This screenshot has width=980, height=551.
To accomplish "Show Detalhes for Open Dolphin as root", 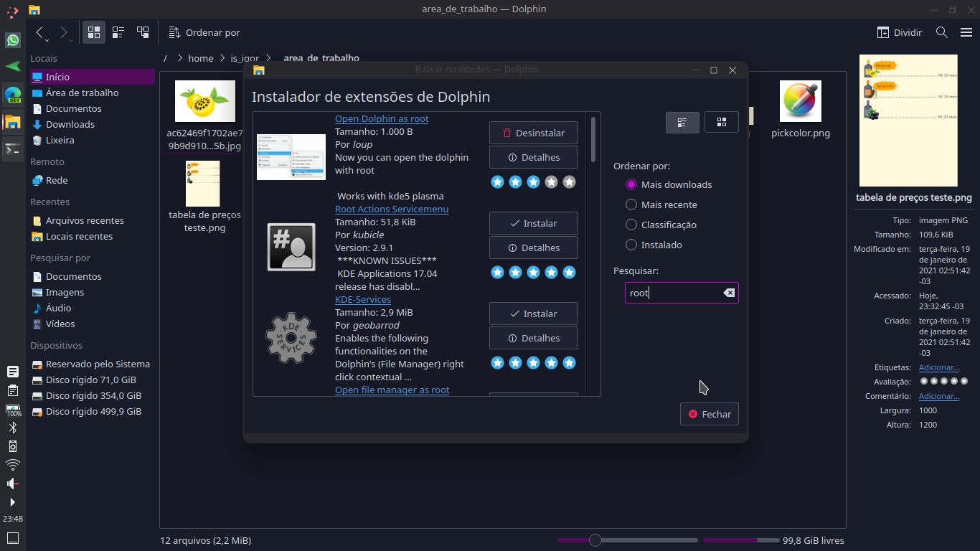I will pos(534,157).
